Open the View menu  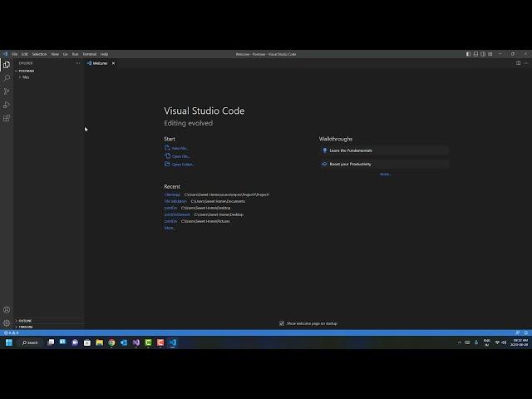click(55, 54)
